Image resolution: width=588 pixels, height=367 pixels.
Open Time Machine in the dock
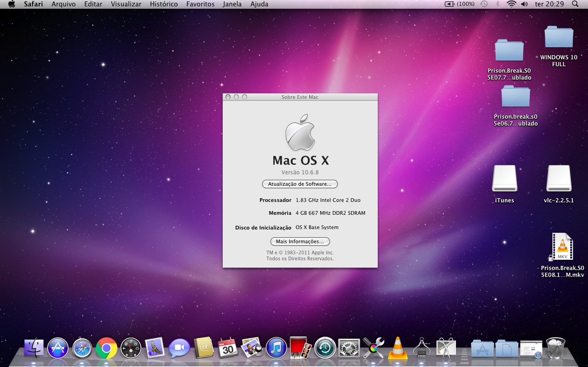tap(325, 348)
